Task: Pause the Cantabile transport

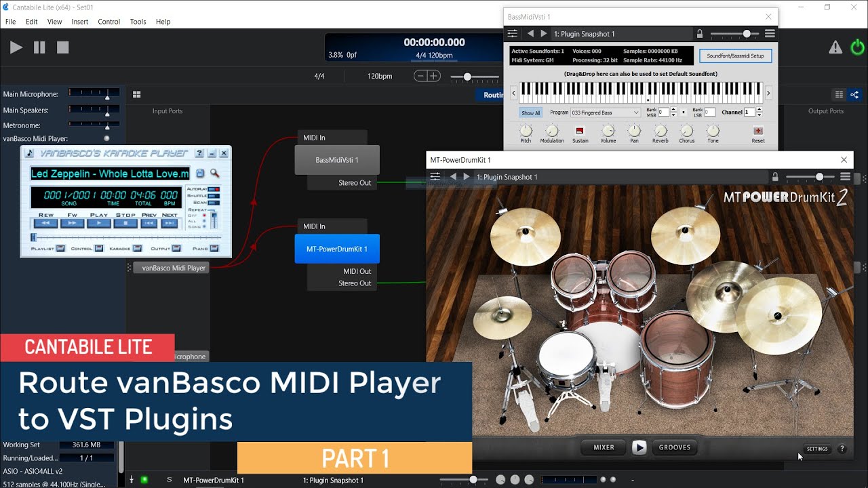Action: point(39,47)
